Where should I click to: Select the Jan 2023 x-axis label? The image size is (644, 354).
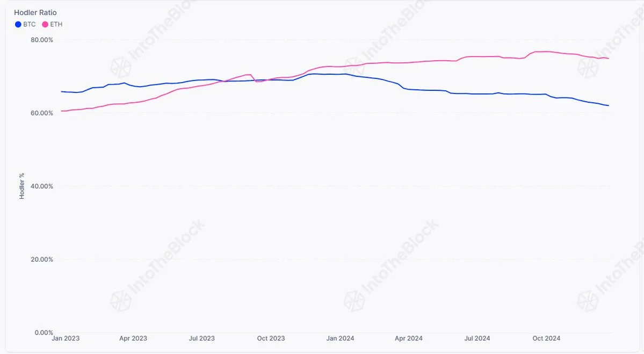66,338
